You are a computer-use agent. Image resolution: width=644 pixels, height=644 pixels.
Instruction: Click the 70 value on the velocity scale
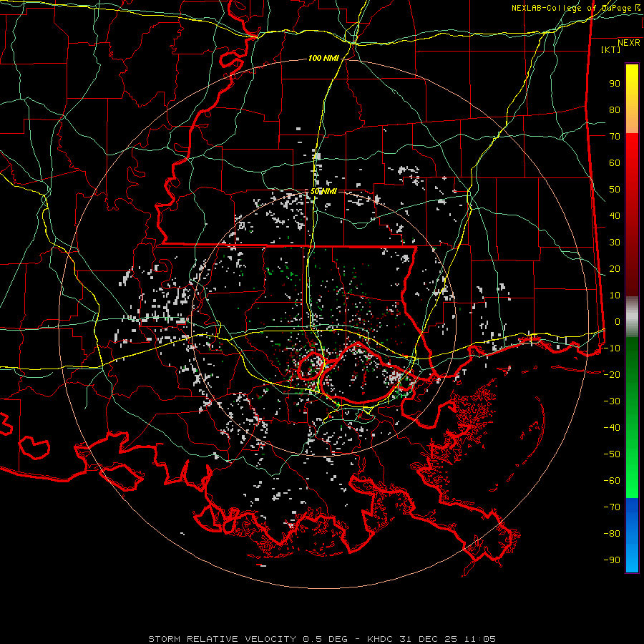[615, 137]
